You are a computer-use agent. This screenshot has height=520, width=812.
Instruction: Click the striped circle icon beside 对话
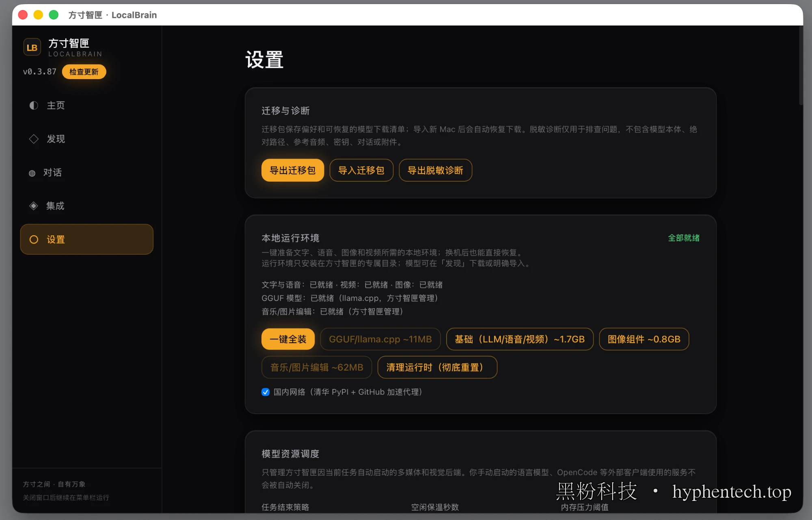(32, 173)
